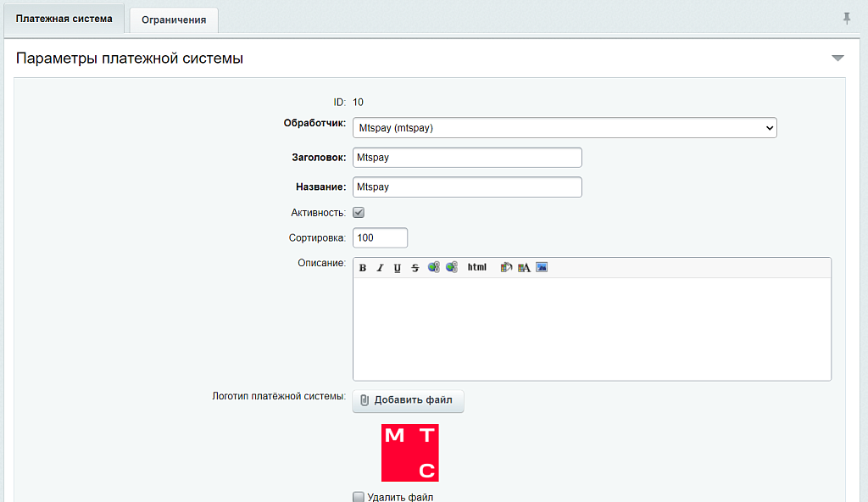Click the remove link icon

tap(452, 267)
